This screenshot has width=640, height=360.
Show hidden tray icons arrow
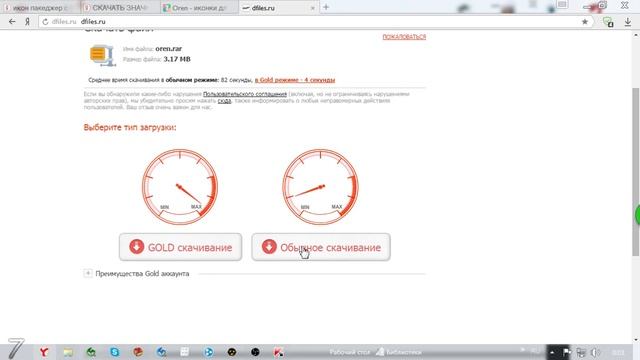tap(552, 352)
